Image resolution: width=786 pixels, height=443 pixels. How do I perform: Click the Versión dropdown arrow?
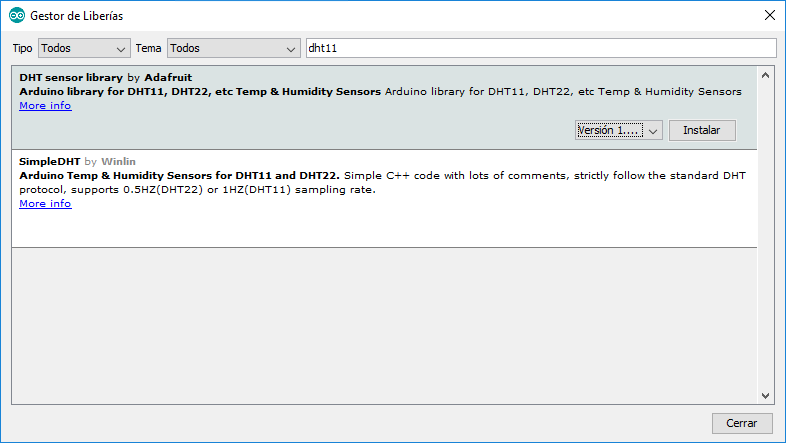coord(653,130)
